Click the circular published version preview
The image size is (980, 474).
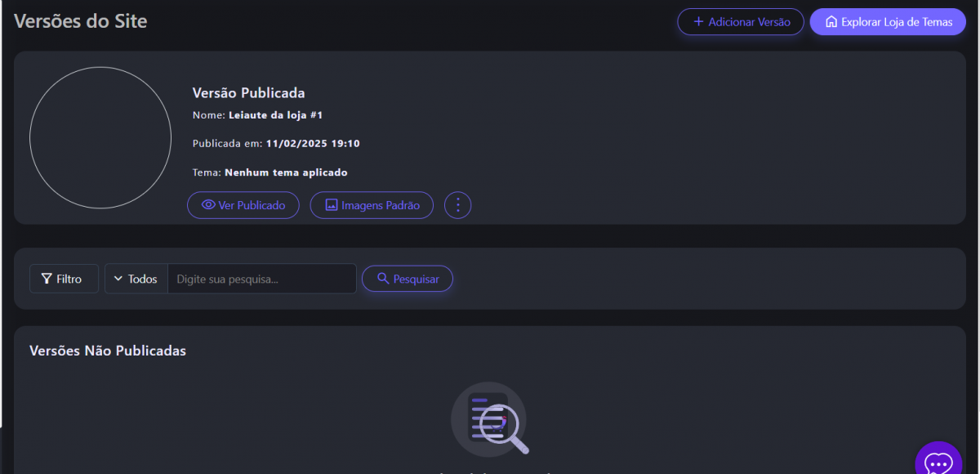tap(100, 138)
